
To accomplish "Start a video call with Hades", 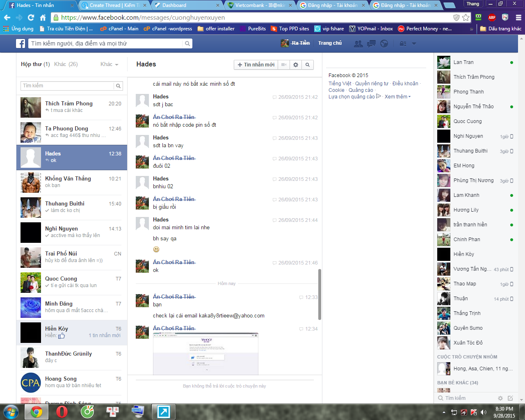I will (283, 65).
